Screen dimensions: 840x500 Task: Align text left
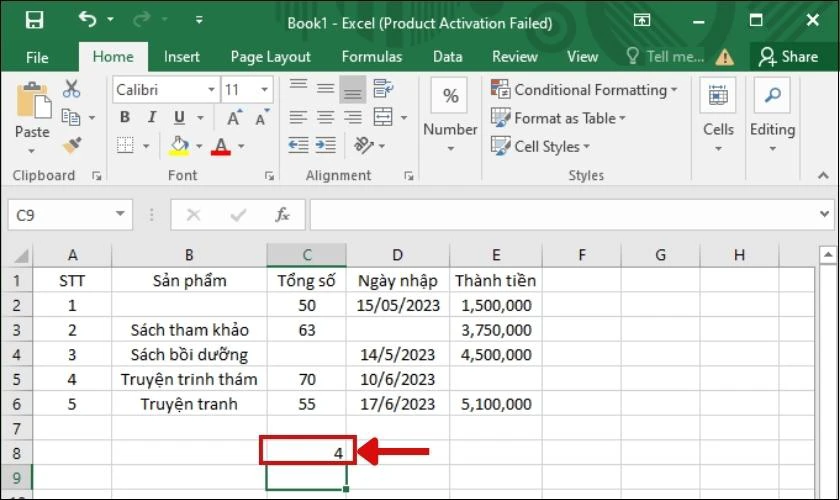click(298, 117)
